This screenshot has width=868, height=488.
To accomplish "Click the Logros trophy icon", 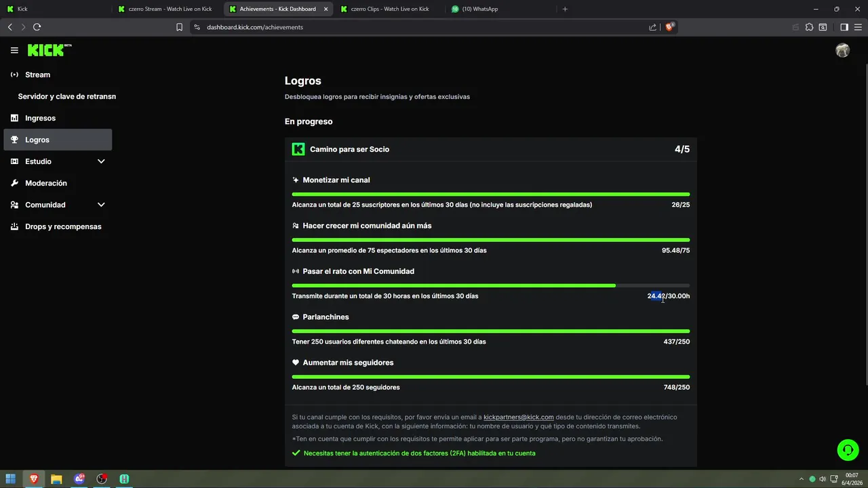I will click(x=14, y=140).
